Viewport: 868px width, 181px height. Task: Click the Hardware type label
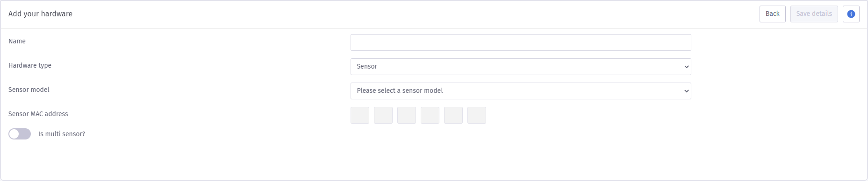30,65
